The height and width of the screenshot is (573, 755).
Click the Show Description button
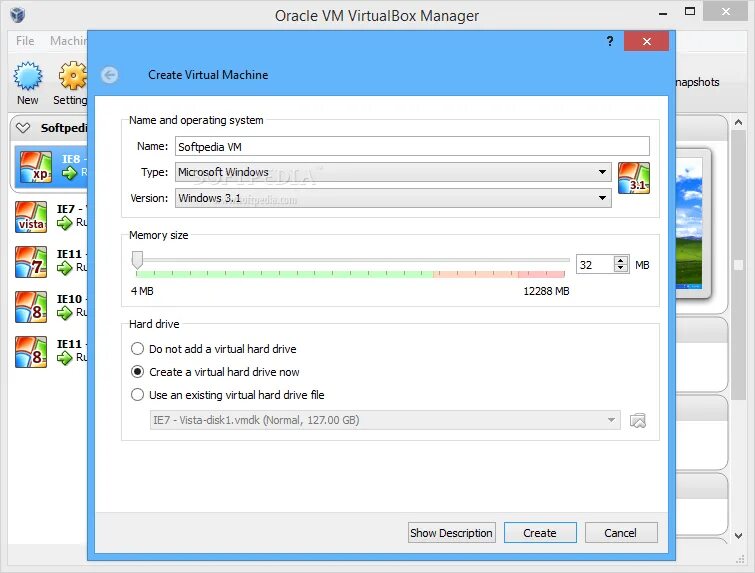point(452,533)
